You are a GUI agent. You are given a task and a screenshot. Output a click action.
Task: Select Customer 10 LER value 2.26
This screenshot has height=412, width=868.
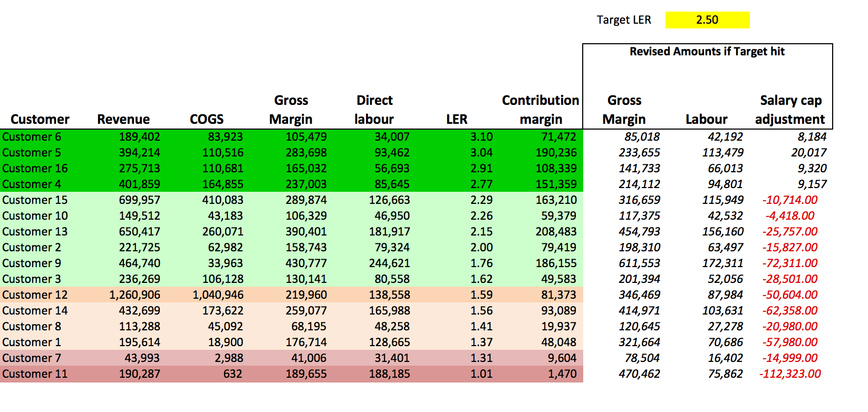[481, 216]
